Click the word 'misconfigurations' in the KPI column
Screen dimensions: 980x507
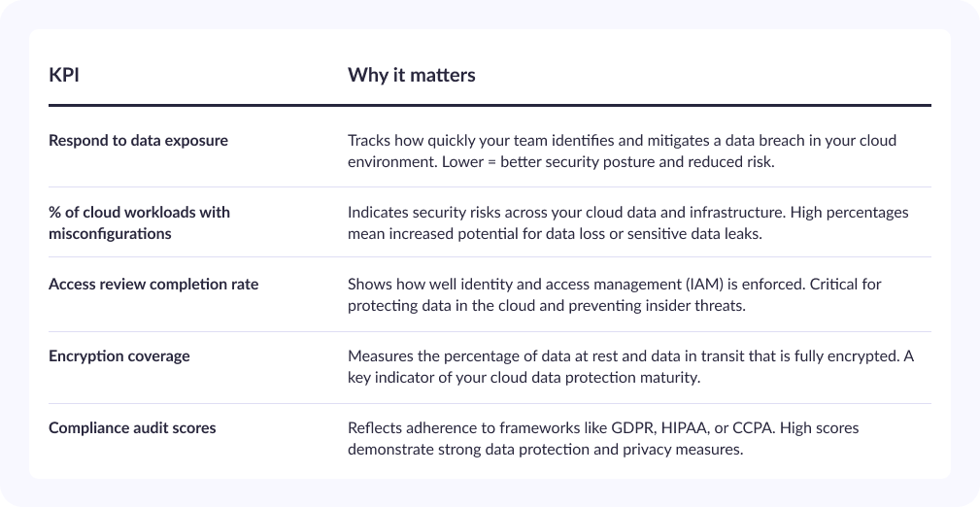click(x=110, y=234)
